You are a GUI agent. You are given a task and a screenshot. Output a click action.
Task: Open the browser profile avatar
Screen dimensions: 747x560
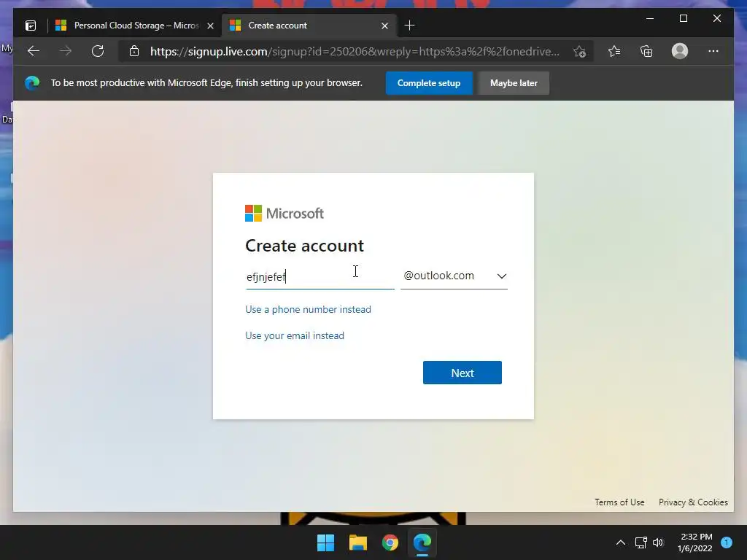point(680,51)
